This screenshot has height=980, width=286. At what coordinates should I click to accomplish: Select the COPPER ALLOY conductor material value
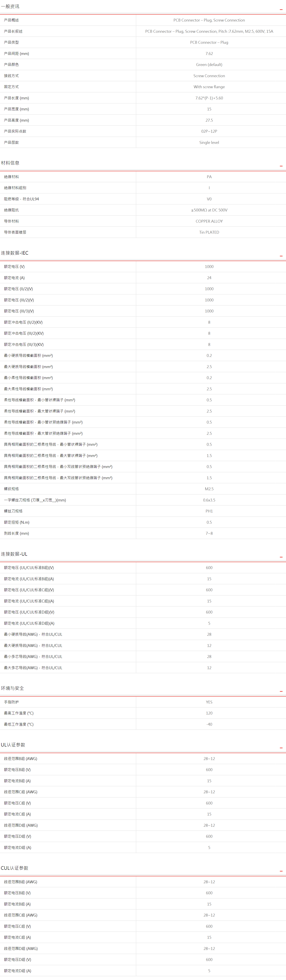209,221
